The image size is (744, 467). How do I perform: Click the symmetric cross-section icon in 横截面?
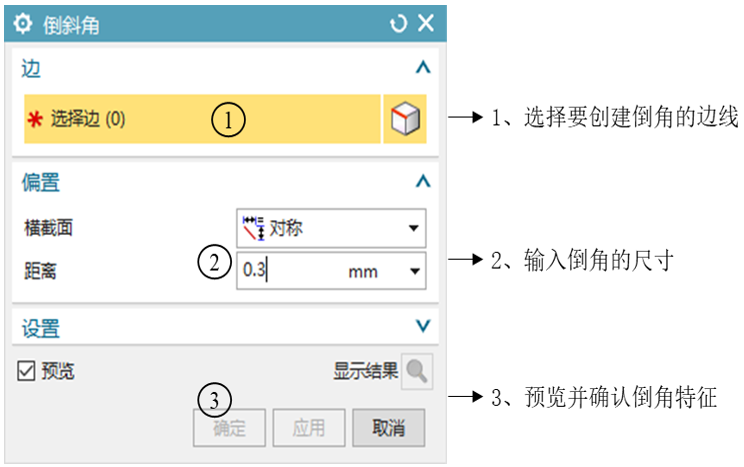(x=253, y=227)
